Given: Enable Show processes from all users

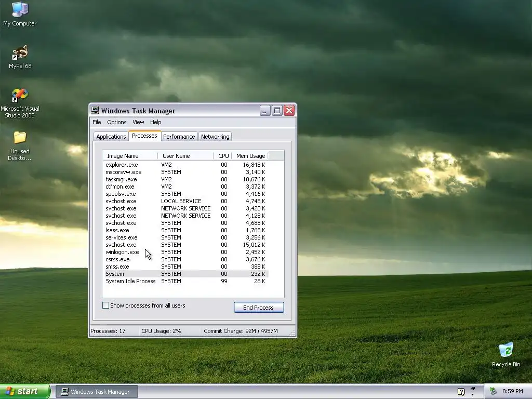Looking at the screenshot, I should [x=106, y=305].
